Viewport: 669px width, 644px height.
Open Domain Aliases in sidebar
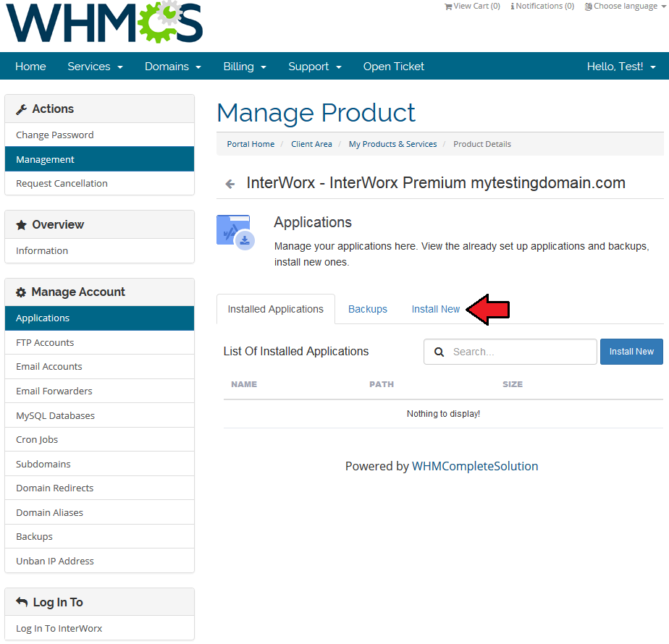pyautogui.click(x=99, y=512)
